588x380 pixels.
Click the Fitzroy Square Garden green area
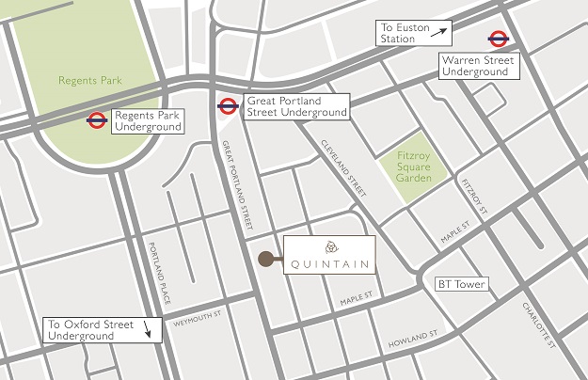[414, 166]
